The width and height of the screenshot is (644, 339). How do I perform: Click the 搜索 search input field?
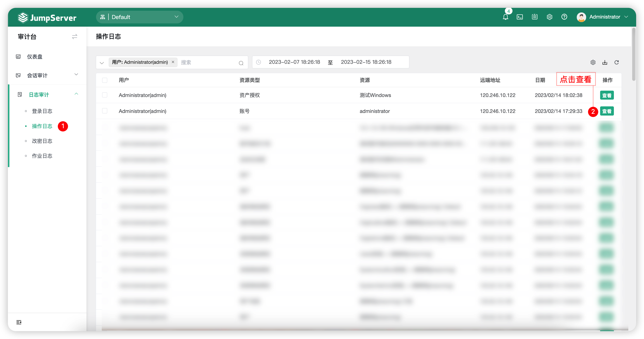208,62
